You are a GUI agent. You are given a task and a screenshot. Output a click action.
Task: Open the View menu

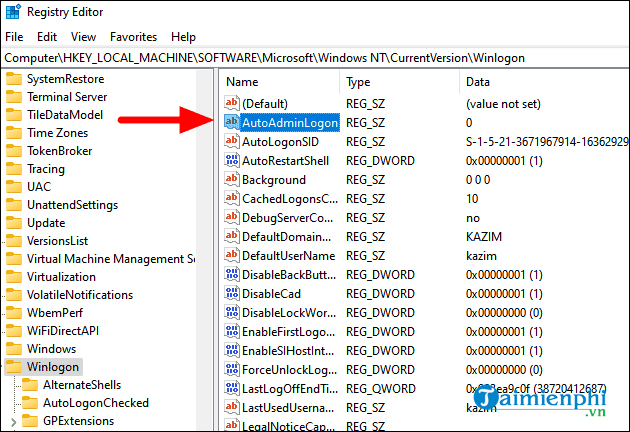[83, 37]
